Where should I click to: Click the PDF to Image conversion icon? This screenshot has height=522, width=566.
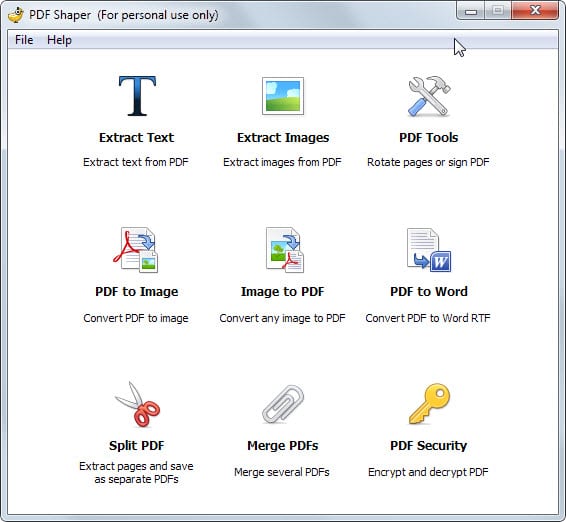[136, 250]
